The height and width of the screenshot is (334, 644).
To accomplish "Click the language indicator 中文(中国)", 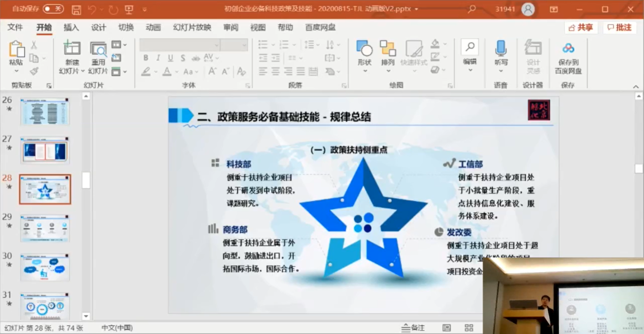I will click(x=117, y=328).
